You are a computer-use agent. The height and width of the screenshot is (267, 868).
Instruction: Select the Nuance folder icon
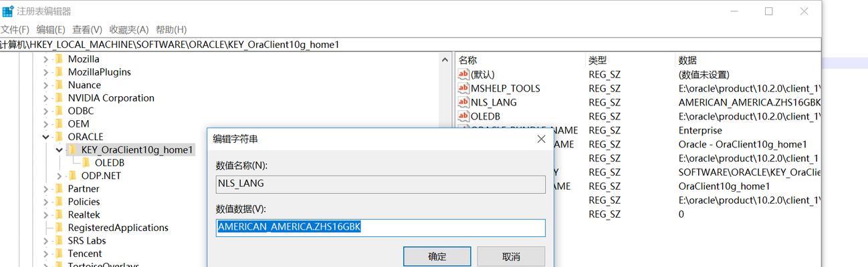(59, 85)
